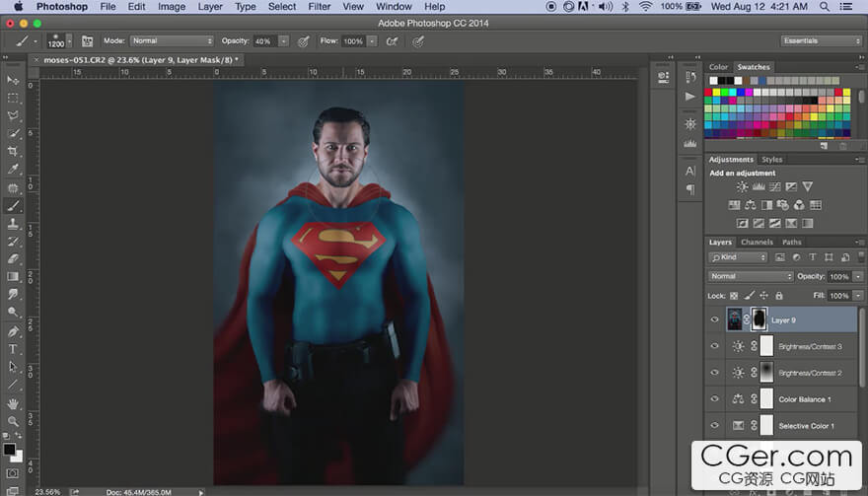Select the Brush tool in toolbox
The image size is (868, 496).
tap(12, 206)
